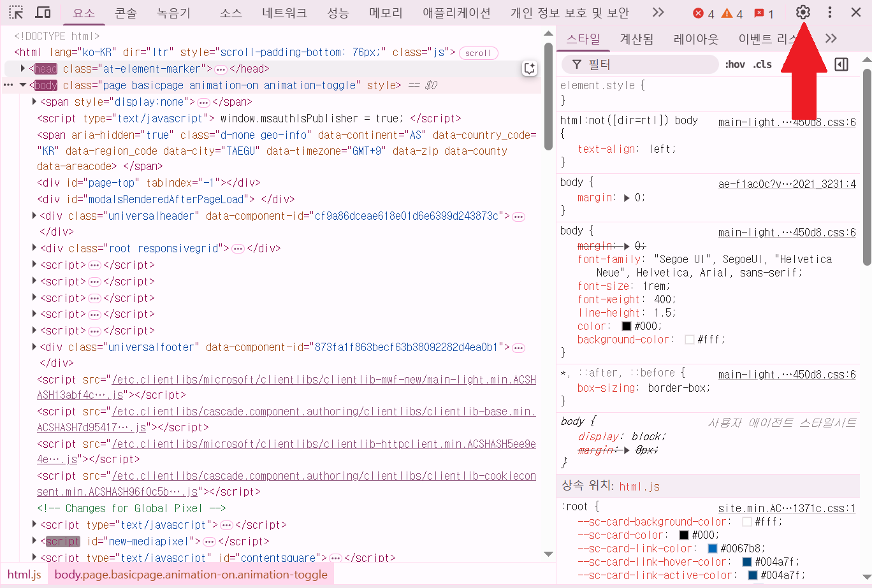This screenshot has width=872, height=588.
Task: Open main-light css link beside html:not body rule
Action: (787, 122)
